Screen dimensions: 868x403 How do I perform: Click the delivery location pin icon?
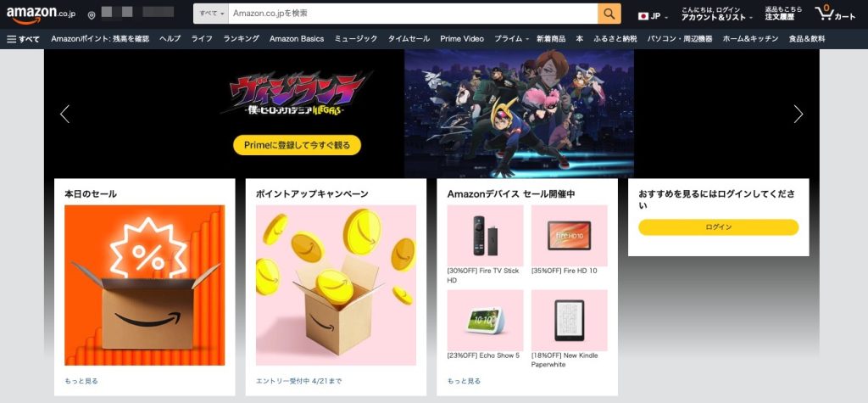[92, 15]
